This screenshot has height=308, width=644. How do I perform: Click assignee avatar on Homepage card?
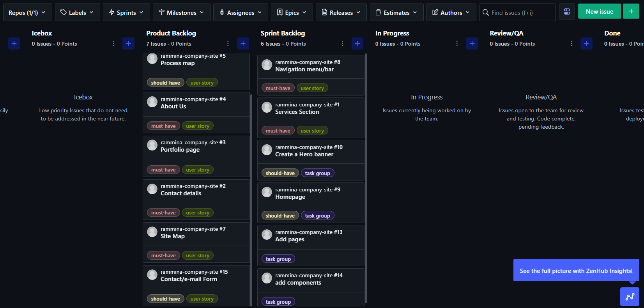[267, 192]
